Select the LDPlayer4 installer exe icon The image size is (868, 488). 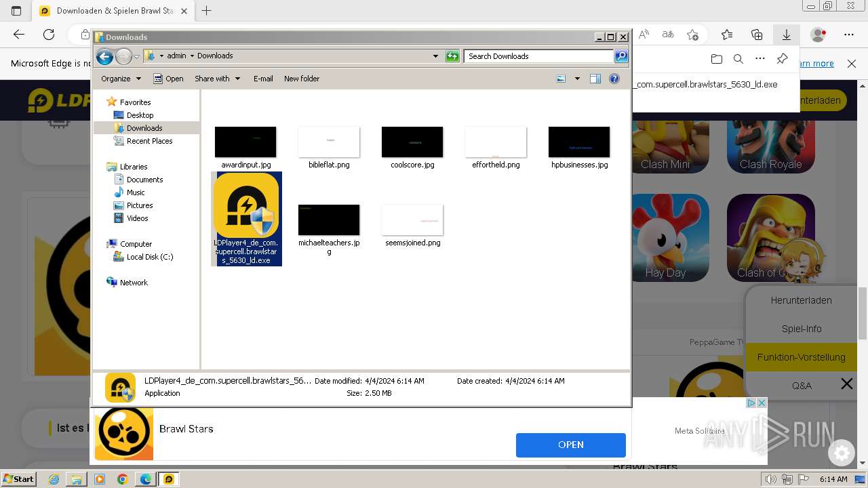246,205
